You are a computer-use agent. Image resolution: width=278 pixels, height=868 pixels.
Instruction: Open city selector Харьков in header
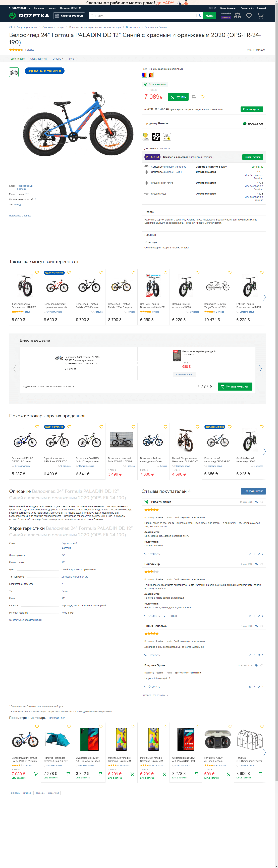click(x=231, y=8)
